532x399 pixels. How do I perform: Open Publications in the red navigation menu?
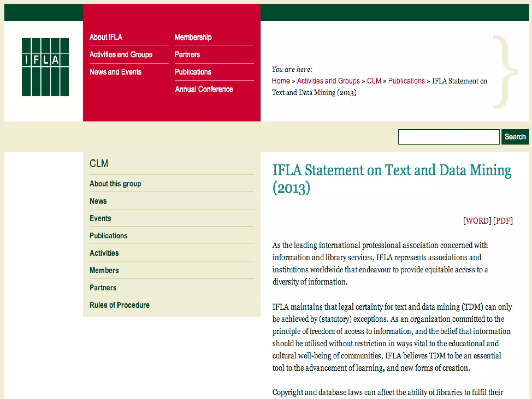[x=193, y=72]
